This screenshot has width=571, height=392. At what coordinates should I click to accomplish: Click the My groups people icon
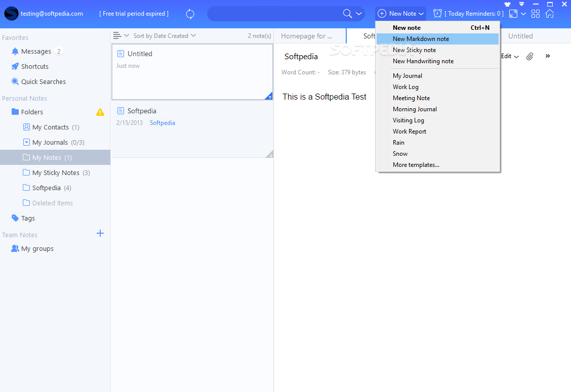[15, 248]
